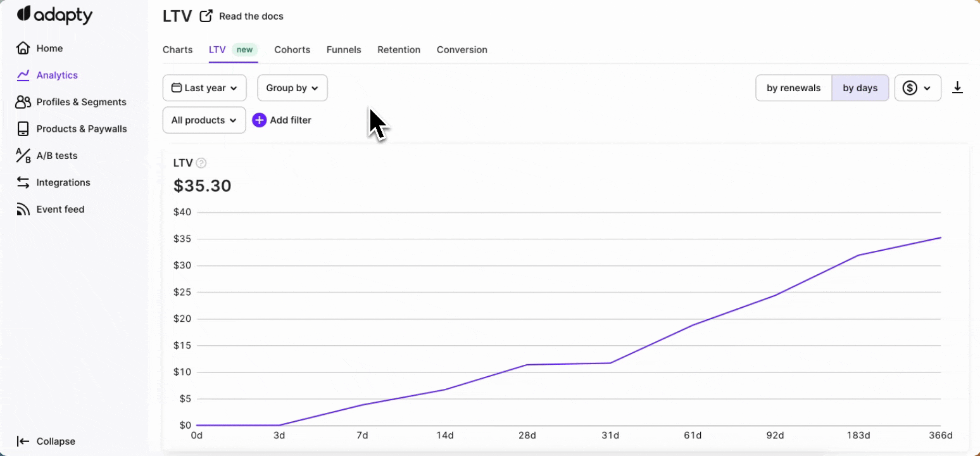This screenshot has width=980, height=456.
Task: Open the Event feed icon
Action: click(23, 210)
